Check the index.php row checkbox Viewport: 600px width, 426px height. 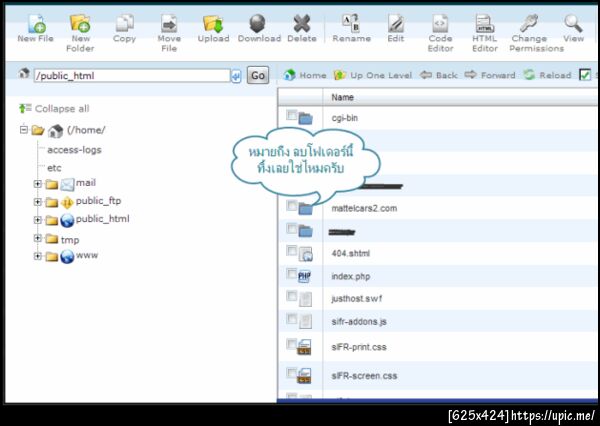[292, 273]
